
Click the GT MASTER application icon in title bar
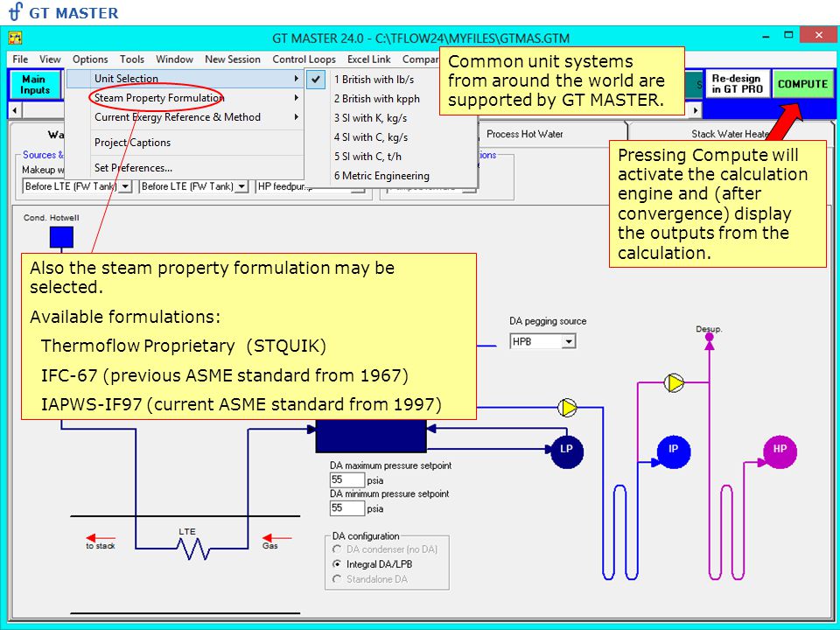[15, 38]
